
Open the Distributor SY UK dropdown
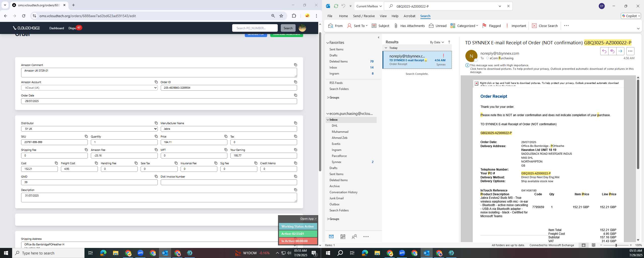click(x=89, y=129)
